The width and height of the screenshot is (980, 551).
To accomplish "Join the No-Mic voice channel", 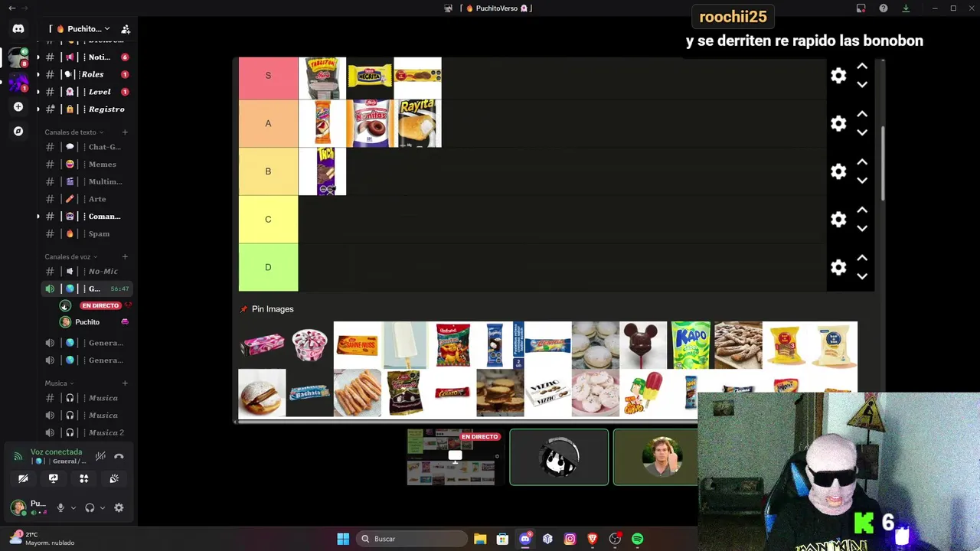I will (86, 271).
